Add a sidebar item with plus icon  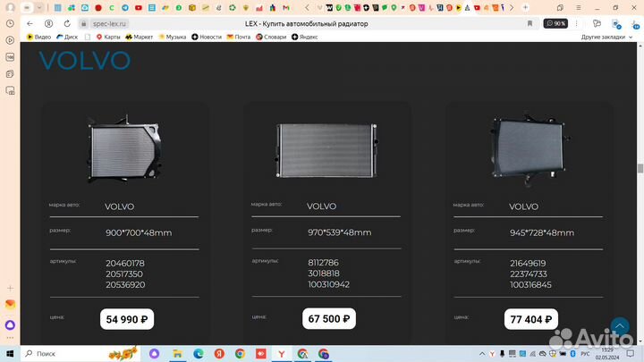[x=10, y=288]
